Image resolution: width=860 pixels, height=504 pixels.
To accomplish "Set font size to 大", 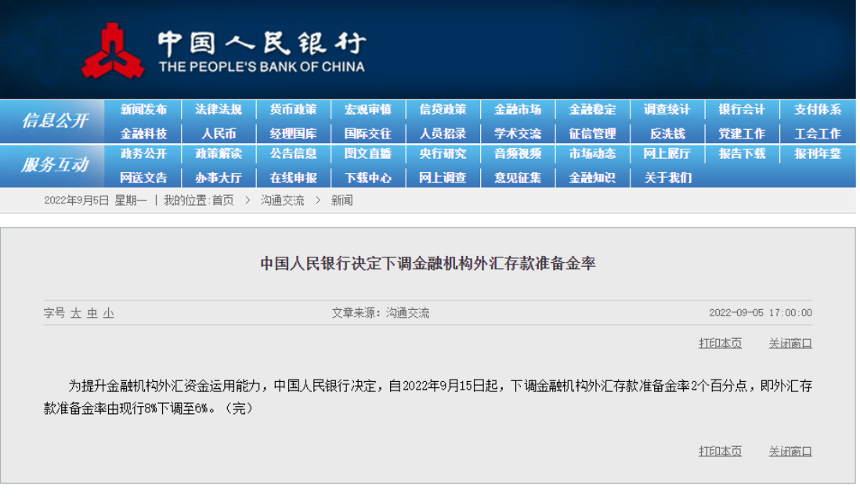I will pos(76,313).
